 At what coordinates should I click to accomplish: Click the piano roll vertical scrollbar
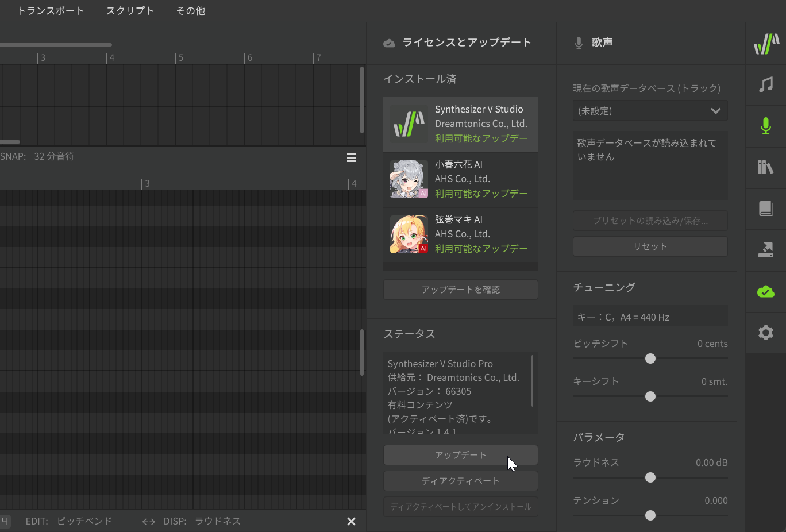(362, 353)
